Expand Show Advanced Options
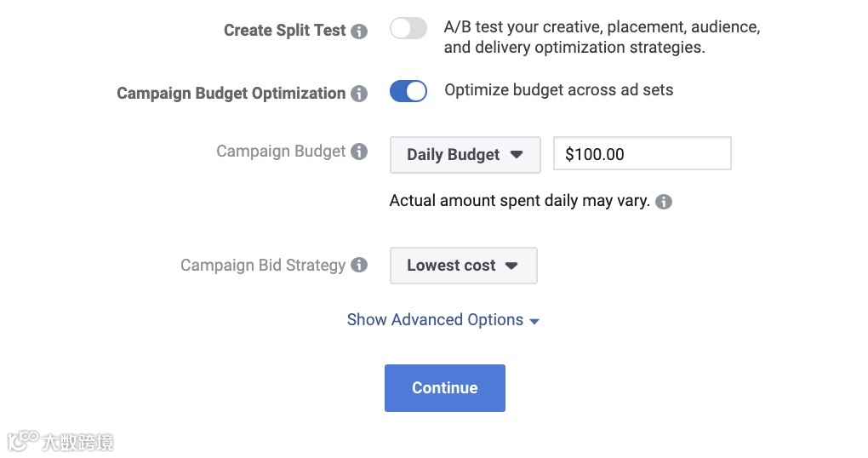868x458 pixels. tap(443, 320)
